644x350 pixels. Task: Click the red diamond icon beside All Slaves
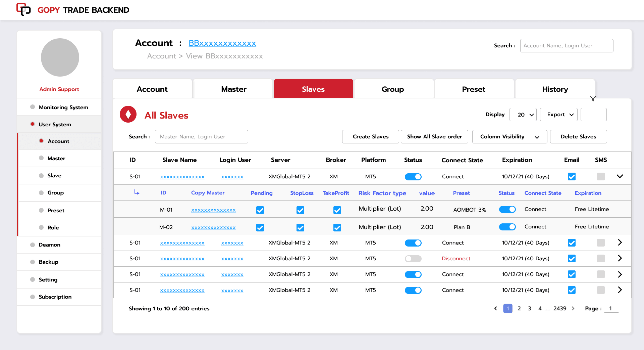[x=128, y=114]
